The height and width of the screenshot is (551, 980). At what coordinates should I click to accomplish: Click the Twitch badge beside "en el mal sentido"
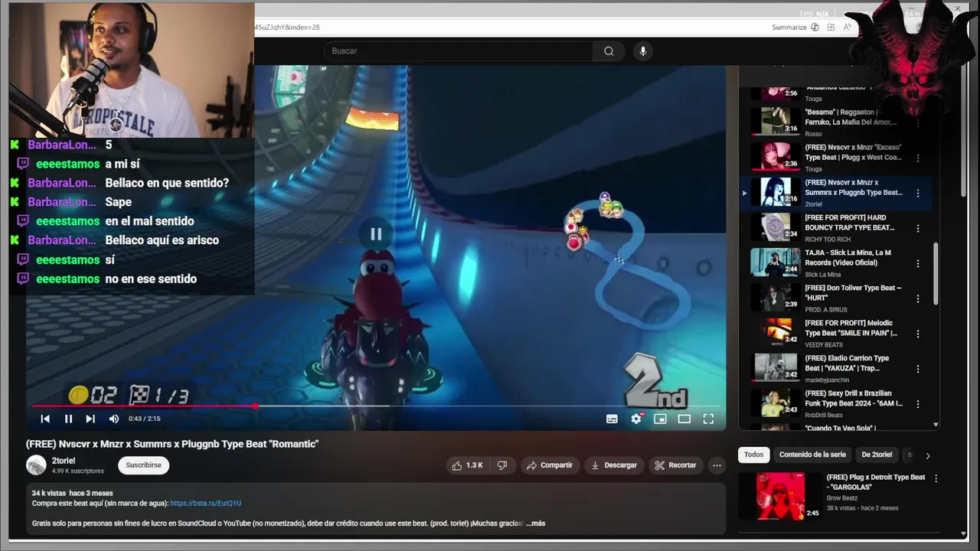pos(23,221)
